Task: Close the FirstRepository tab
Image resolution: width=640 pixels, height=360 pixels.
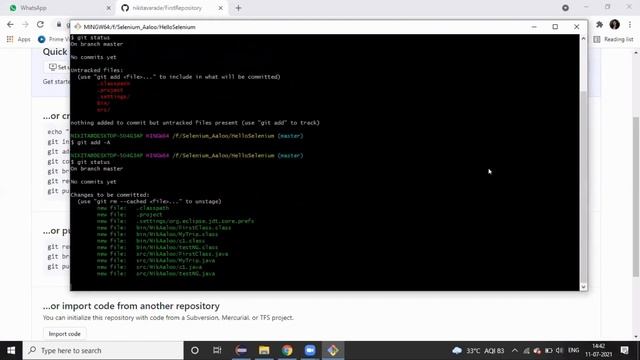Action: 220,8
